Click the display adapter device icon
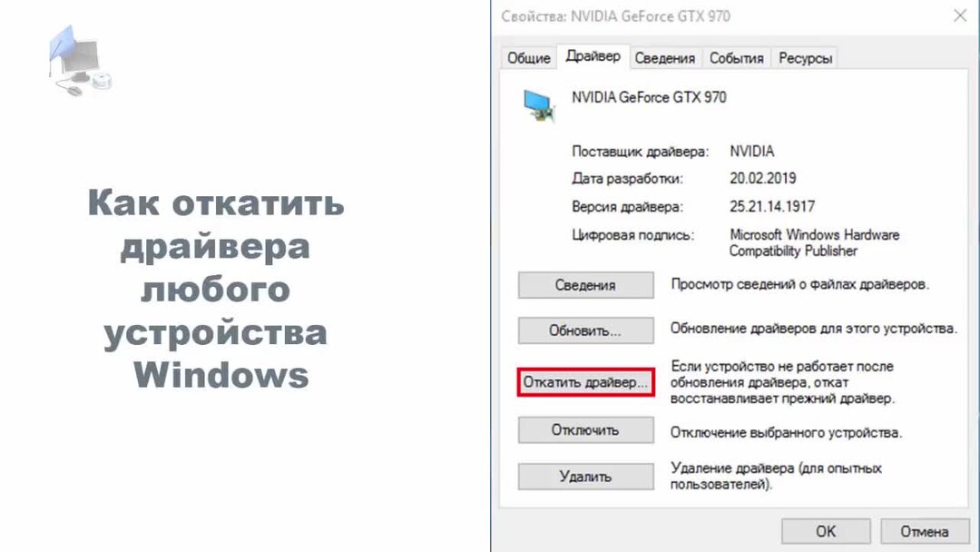 coord(539,105)
